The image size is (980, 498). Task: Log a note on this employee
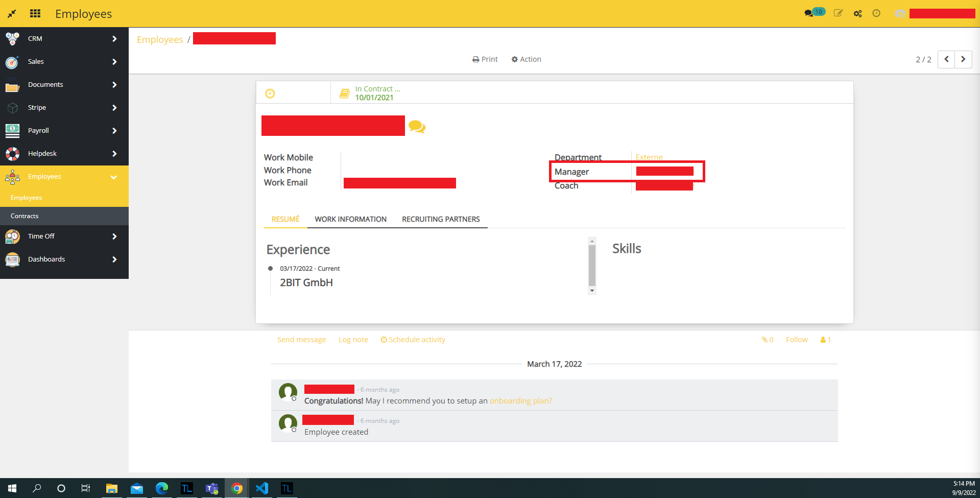click(x=353, y=339)
